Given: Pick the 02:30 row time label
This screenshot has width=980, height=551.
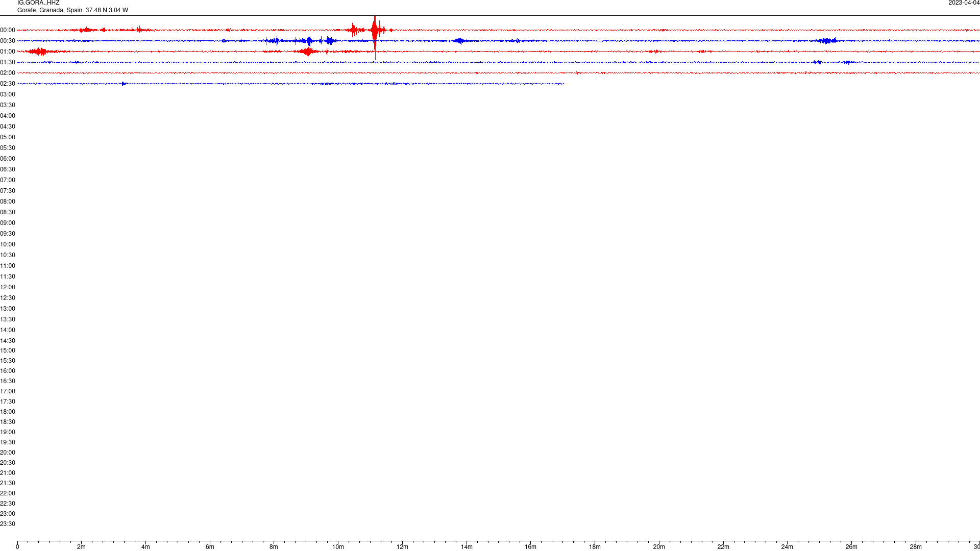Looking at the screenshot, I should (x=8, y=84).
